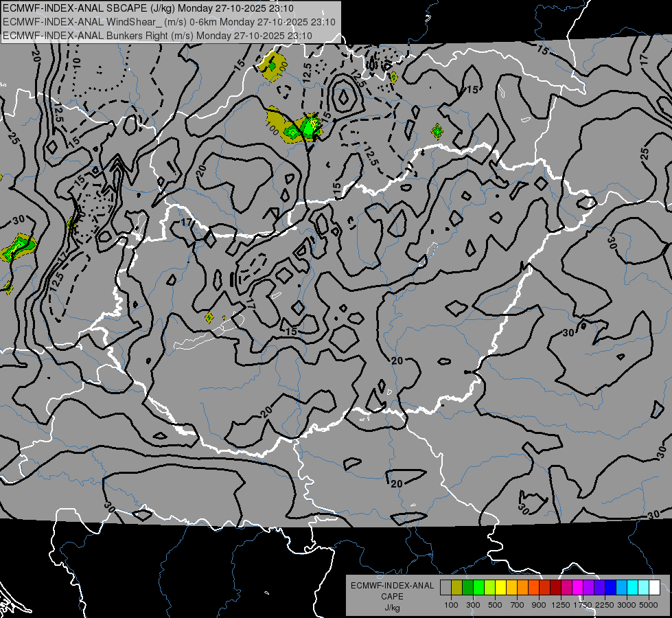Select the WindShear 0-6km title line
Viewport: 672px width, 618px height.
click(169, 22)
